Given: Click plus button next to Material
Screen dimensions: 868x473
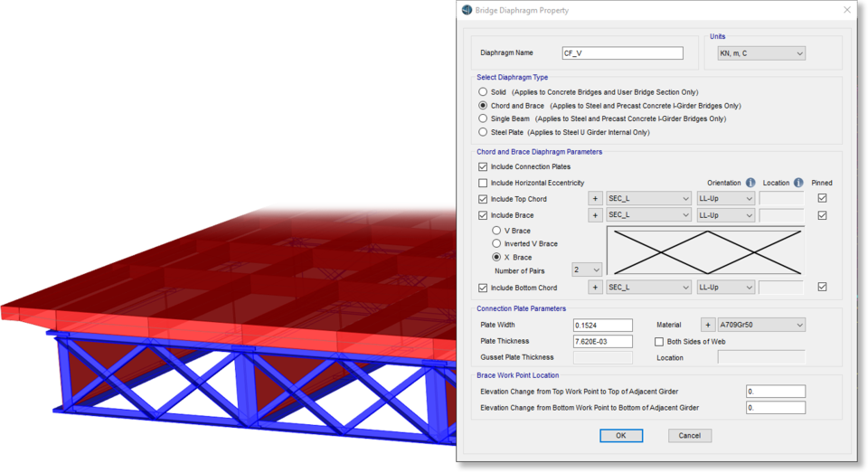Looking at the screenshot, I should tap(708, 325).
